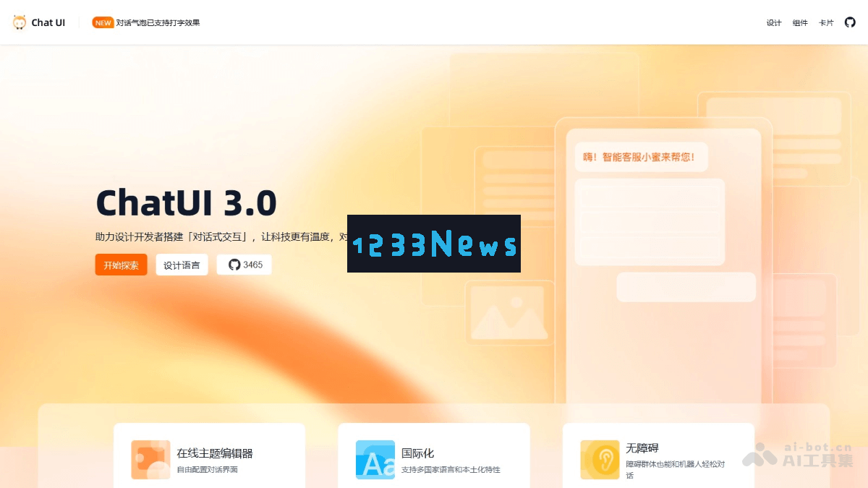Click the 开始探索 button
Screen dimensions: 868x488
pyautogui.click(x=121, y=265)
